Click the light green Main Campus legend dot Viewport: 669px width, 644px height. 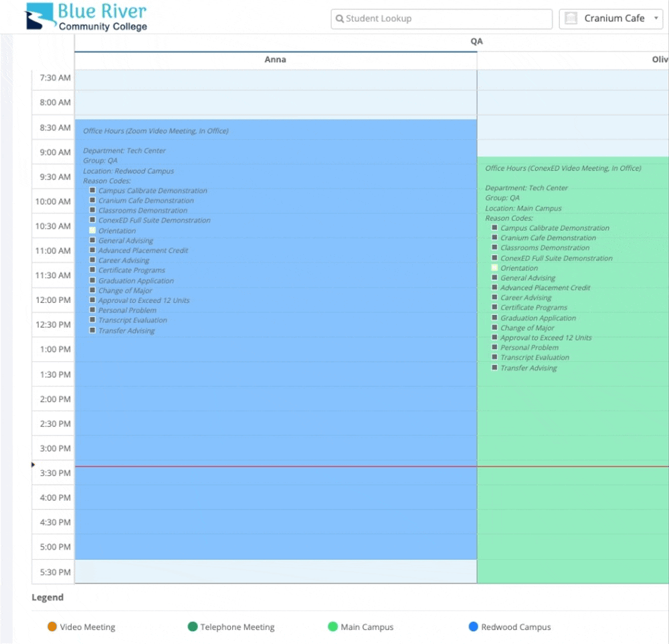pos(333,627)
